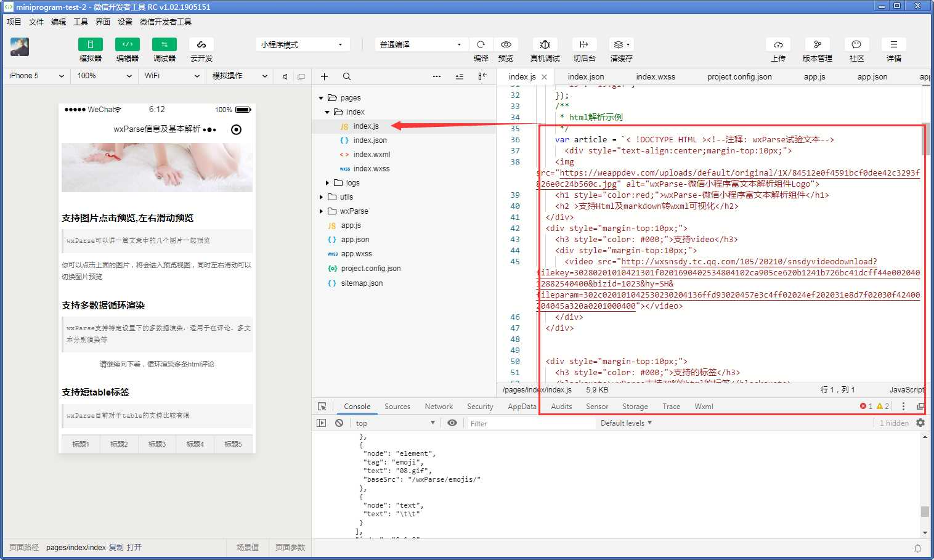This screenshot has height=560, width=934.
Task: Switch to project.config.json editor tab
Action: (x=739, y=77)
